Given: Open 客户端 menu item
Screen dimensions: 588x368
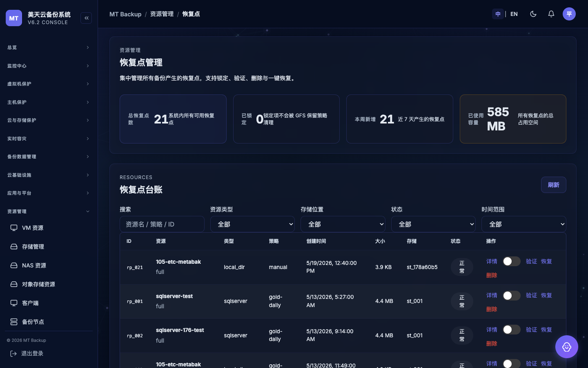Looking at the screenshot, I should pos(49,303).
